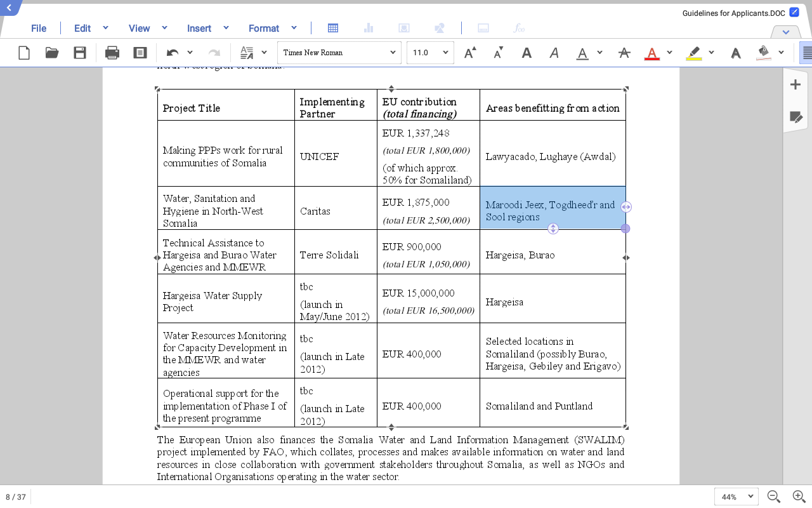Viewport: 812px width, 508px height.
Task: Expand highlight color options arrow
Action: pos(711,53)
